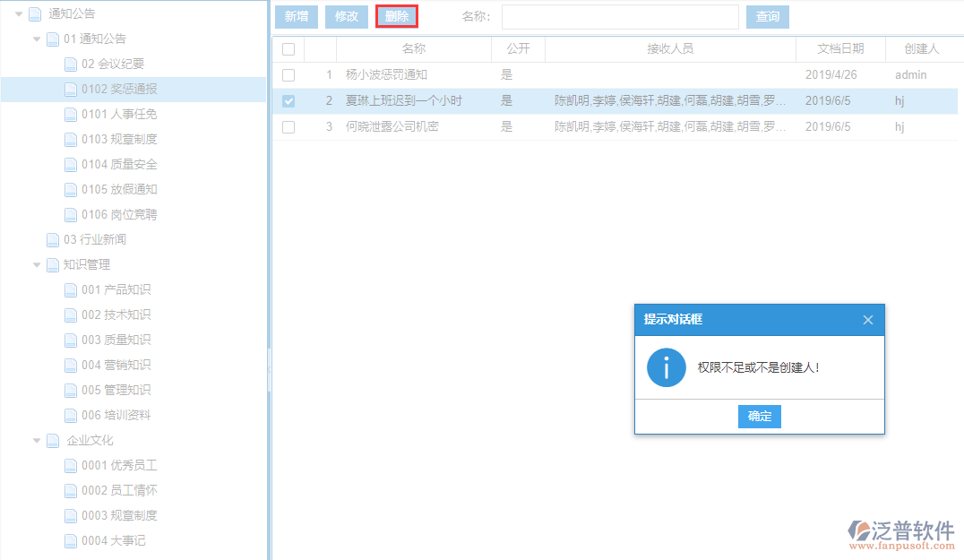The image size is (964, 560).
Task: Click inside the 名称 search field
Action: point(618,16)
